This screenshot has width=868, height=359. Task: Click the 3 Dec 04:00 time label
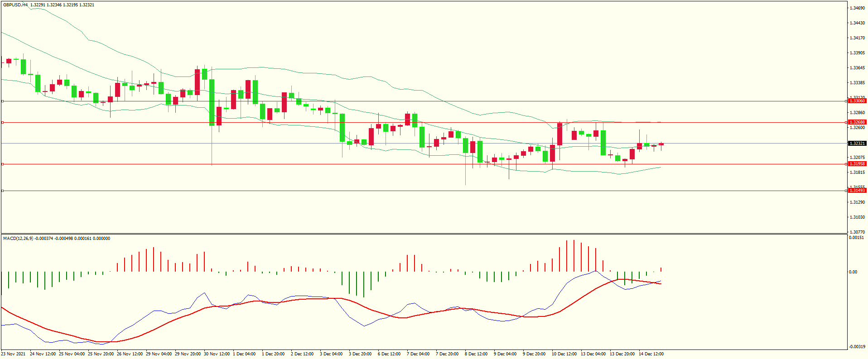pos(331,354)
